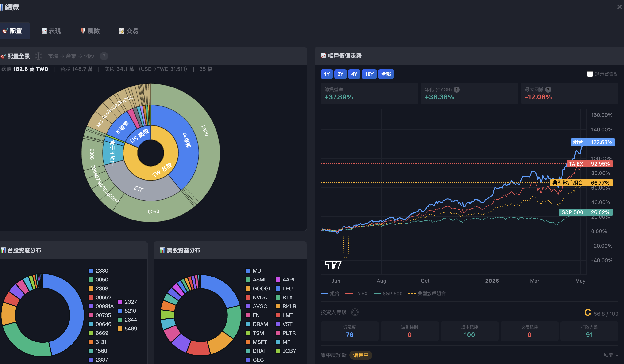The height and width of the screenshot is (364, 624).
Task: Select the 電子零組件 segment in sunburst
Action: (113, 153)
